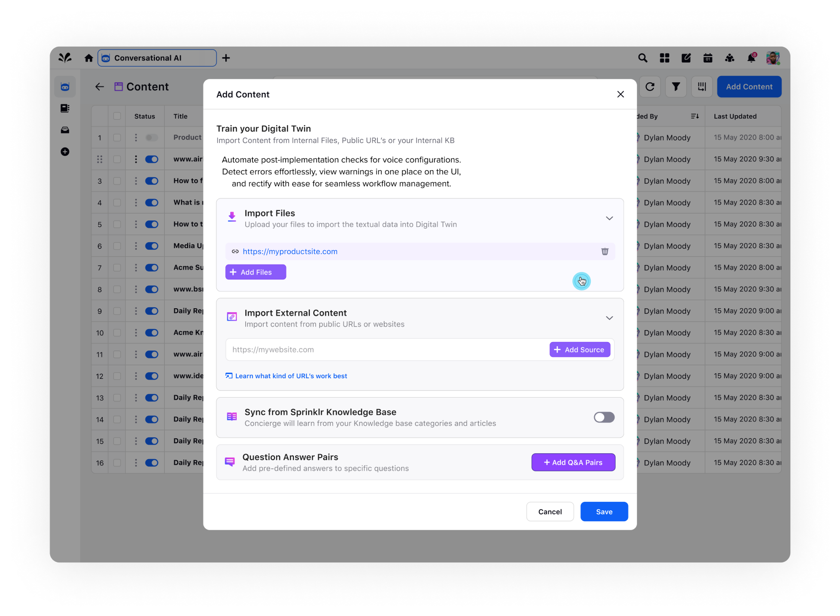Click the blue Add Content button
This screenshot has width=840, height=616.
click(x=749, y=87)
